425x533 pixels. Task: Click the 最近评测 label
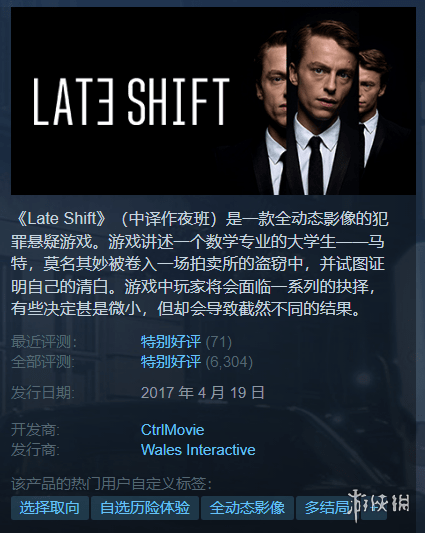(x=44, y=342)
